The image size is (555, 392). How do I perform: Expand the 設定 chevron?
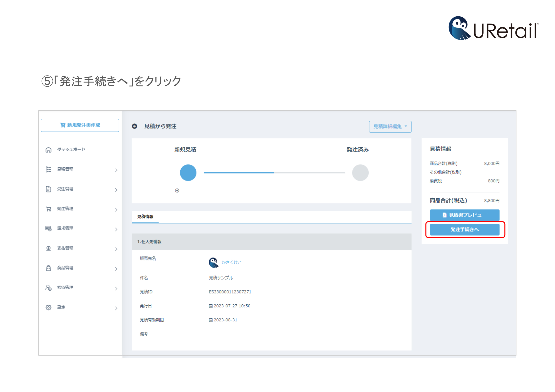[116, 308]
